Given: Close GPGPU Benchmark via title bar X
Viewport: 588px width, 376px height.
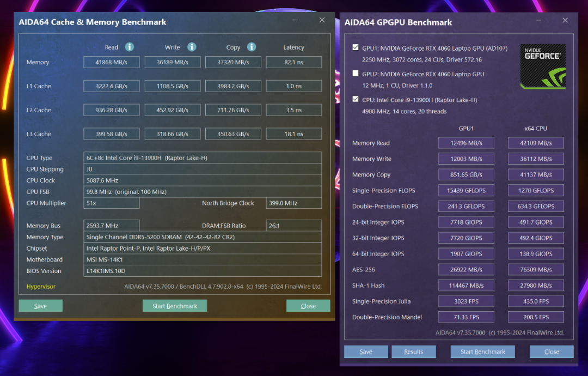Looking at the screenshot, I should click(x=565, y=20).
